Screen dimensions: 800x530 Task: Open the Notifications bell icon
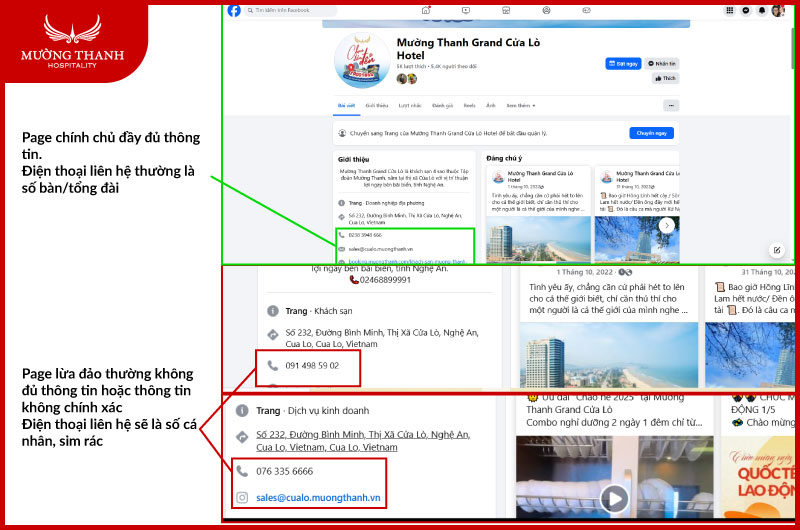tap(762, 11)
